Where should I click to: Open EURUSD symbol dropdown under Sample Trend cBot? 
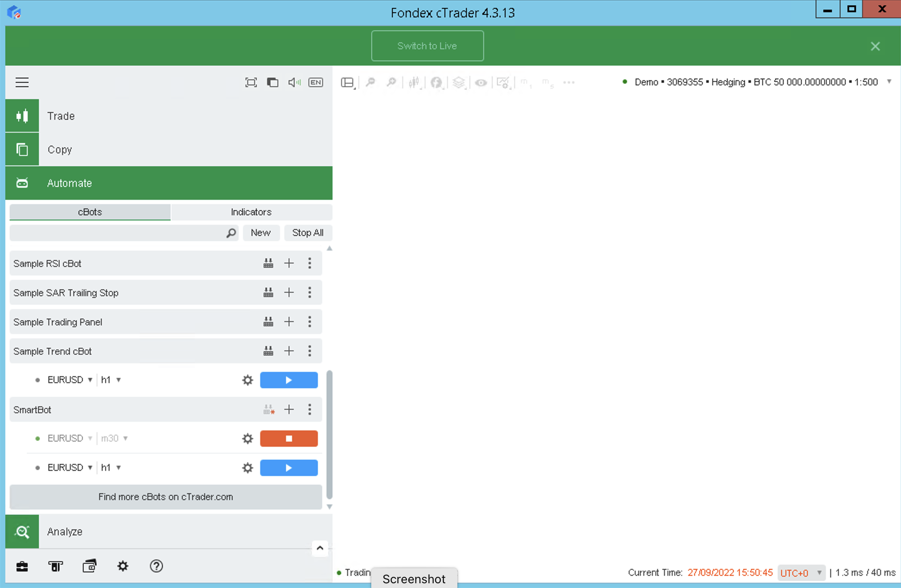pyautogui.click(x=70, y=380)
